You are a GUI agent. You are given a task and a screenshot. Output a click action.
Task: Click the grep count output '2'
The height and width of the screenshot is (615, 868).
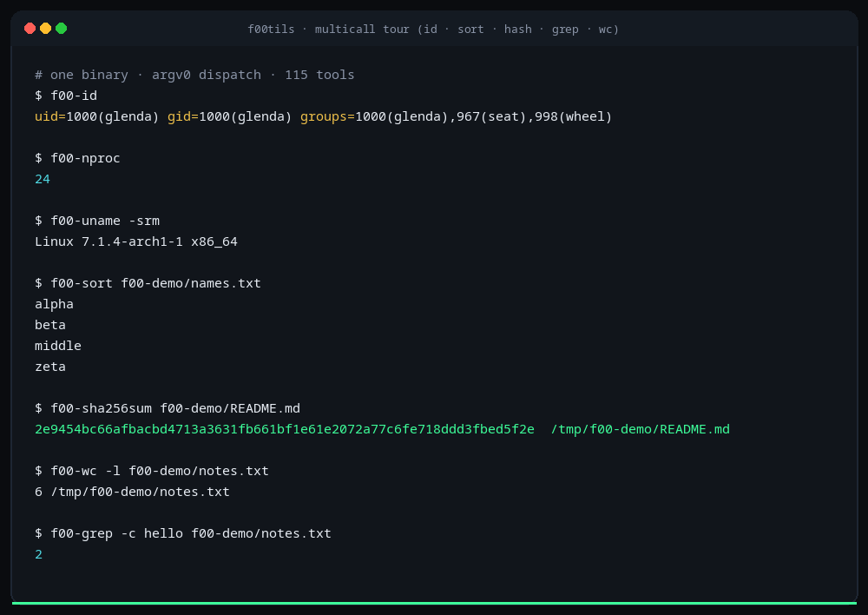39,554
